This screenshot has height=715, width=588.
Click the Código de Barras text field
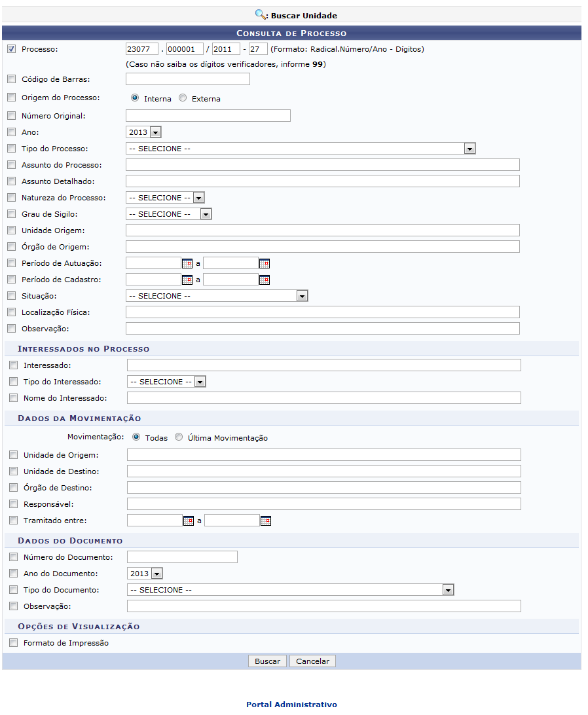pos(188,79)
